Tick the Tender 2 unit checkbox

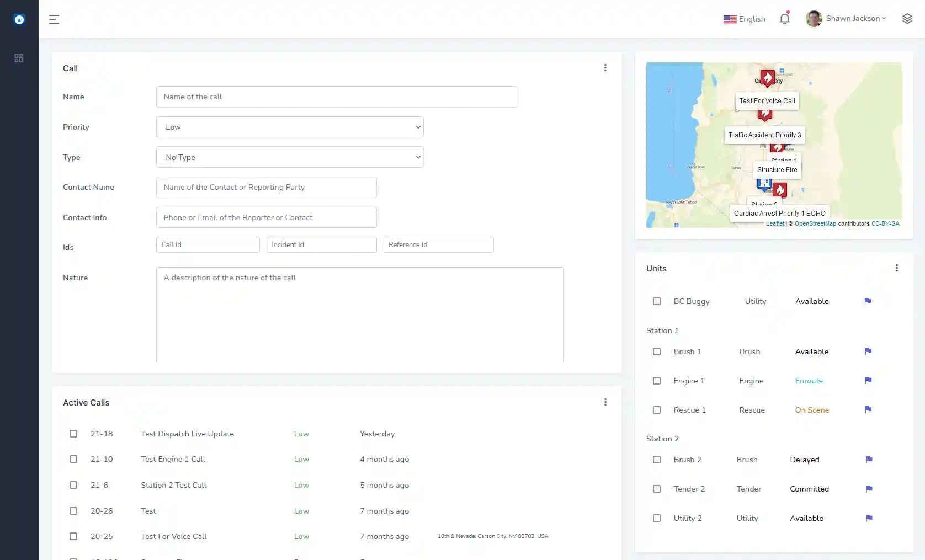click(656, 489)
